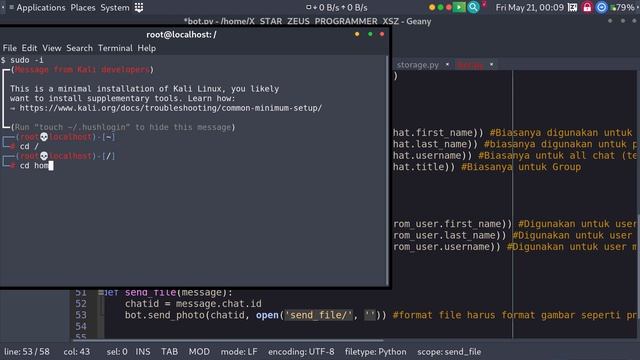The width and height of the screenshot is (640, 360).
Task: Toggle the fold marker at line 51
Action: click(100, 292)
